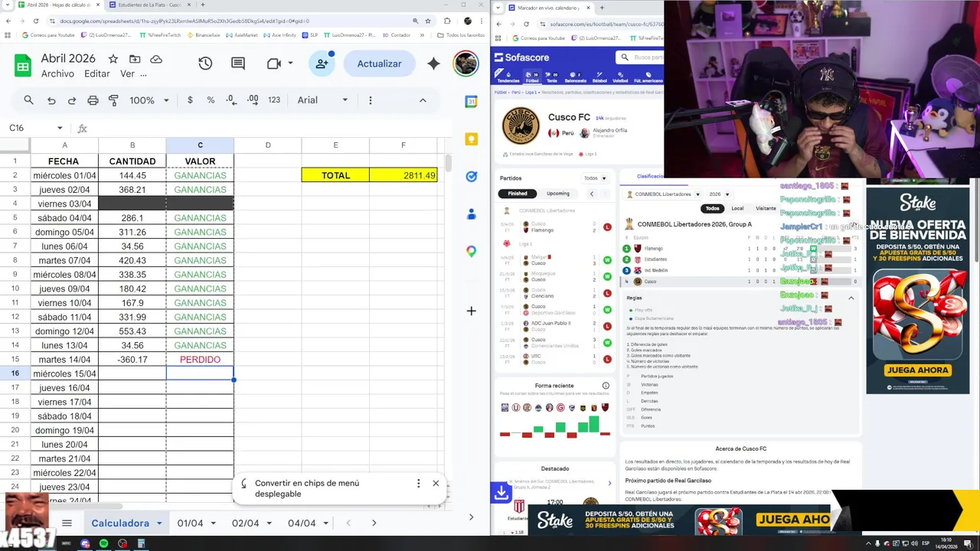Image resolution: width=980 pixels, height=551 pixels.
Task: Click JUEGA AHORA on Stake side ad
Action: [917, 370]
